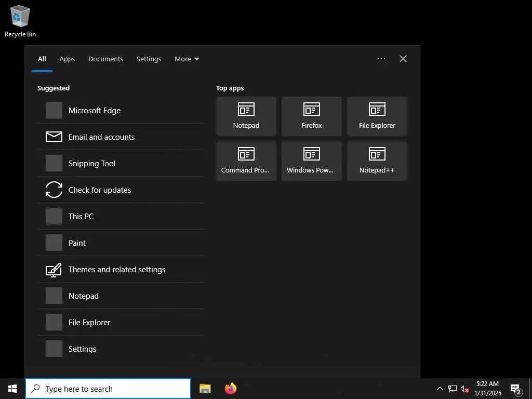
Task: Open the network status tray icon
Action: (x=453, y=389)
